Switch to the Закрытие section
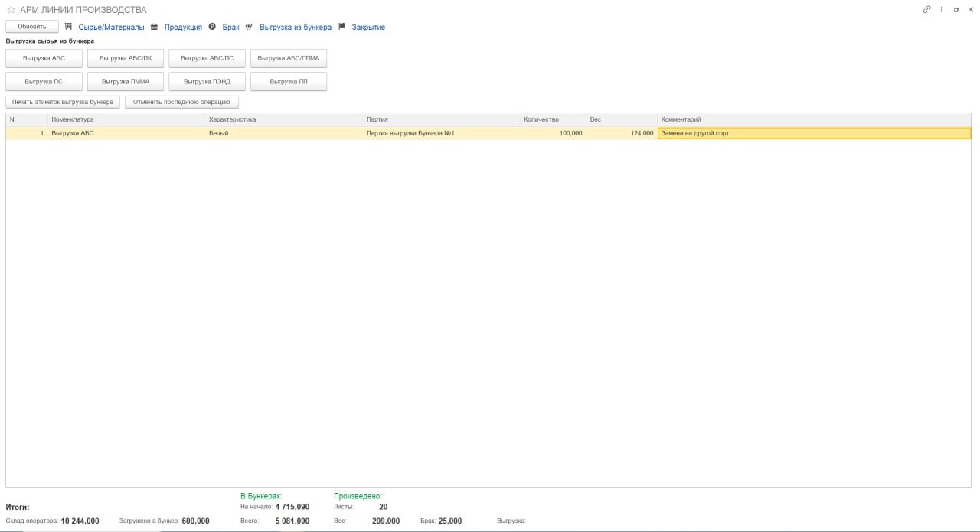Screen dimensions: 980x532 tap(368, 27)
